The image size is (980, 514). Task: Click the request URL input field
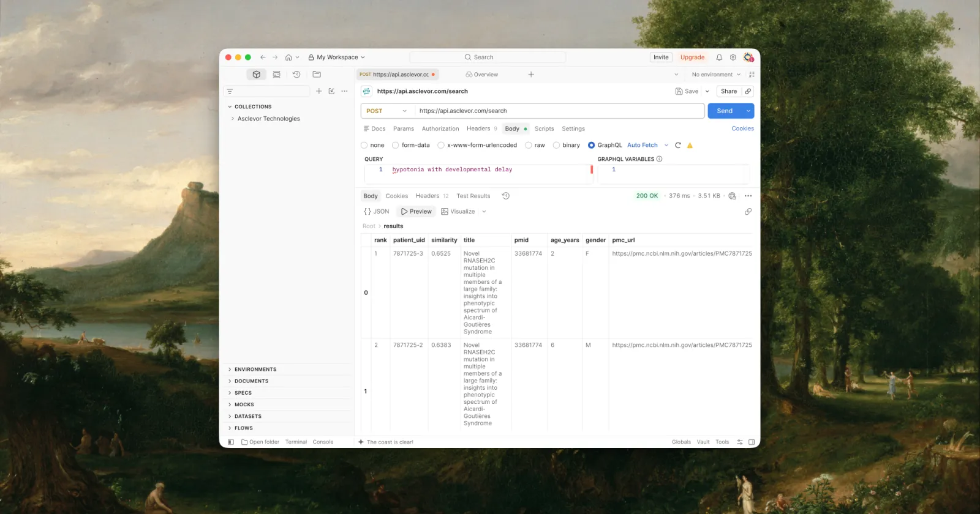[559, 111]
